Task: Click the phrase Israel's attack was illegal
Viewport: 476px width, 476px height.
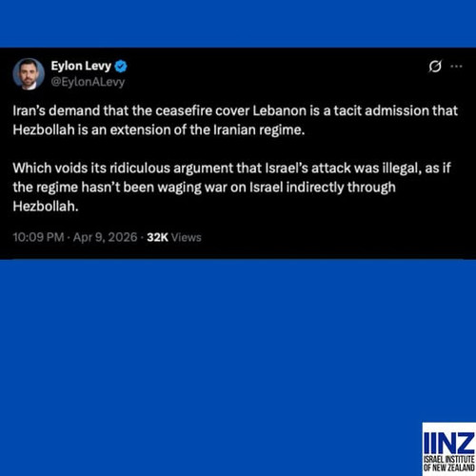Action: pyautogui.click(x=344, y=169)
